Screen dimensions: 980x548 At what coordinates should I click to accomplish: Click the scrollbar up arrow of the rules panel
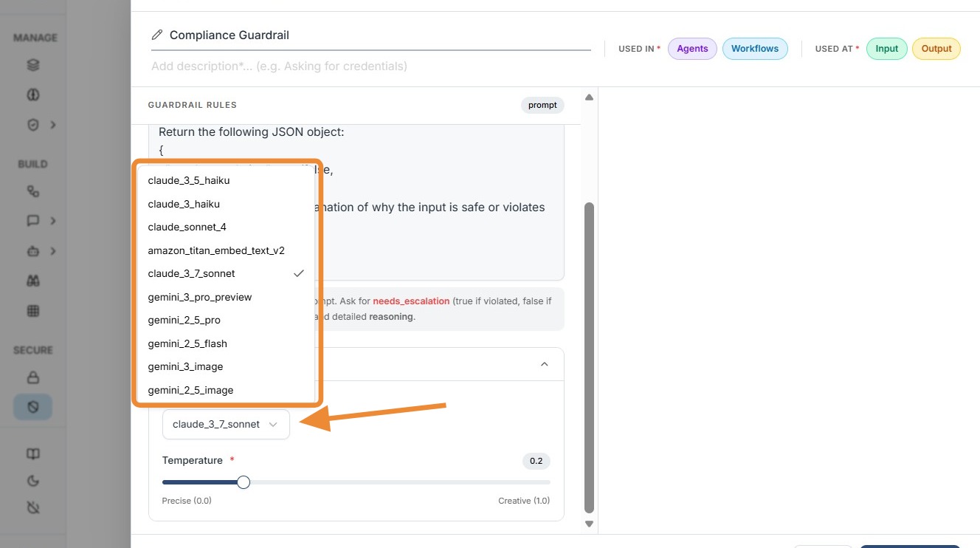(x=589, y=97)
